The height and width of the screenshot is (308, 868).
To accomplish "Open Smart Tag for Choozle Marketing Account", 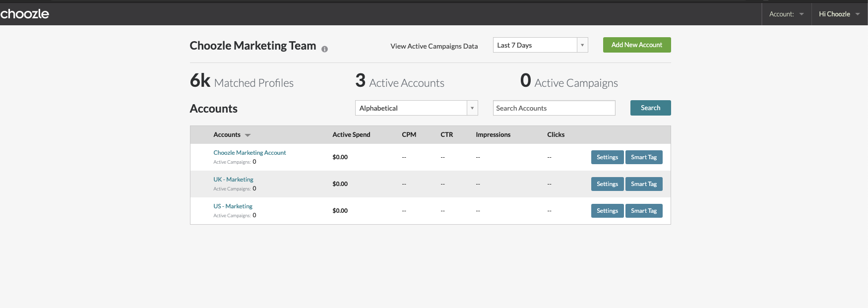I will click(x=644, y=157).
